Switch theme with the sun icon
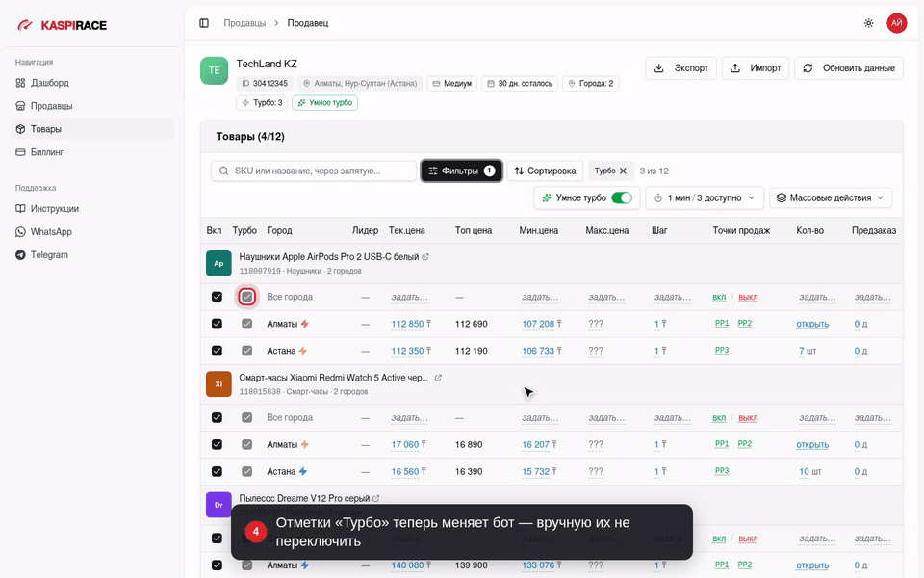Image resolution: width=924 pixels, height=578 pixels. (x=868, y=23)
